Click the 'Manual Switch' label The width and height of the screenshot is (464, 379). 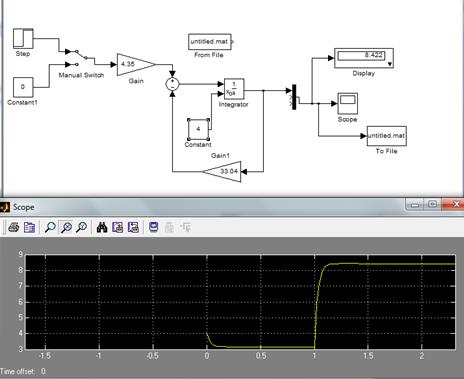click(x=81, y=75)
